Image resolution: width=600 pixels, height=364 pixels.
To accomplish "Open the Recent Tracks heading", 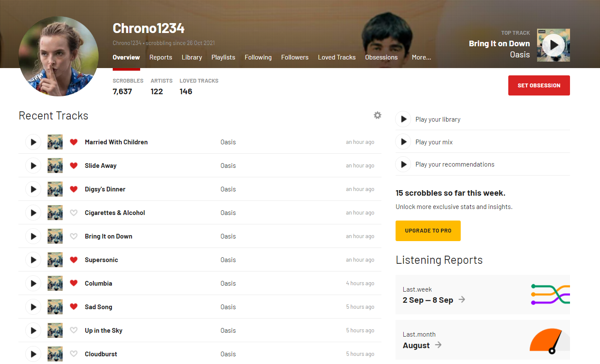I will pos(54,116).
